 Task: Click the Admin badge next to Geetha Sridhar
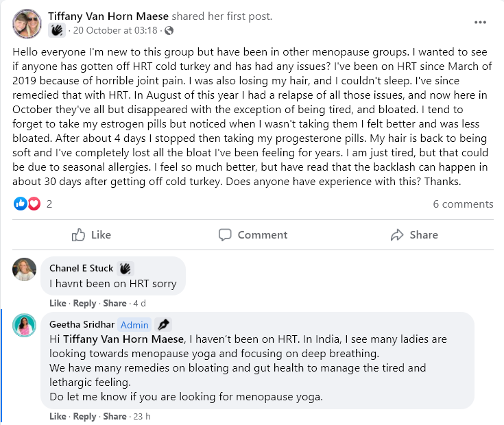134,324
